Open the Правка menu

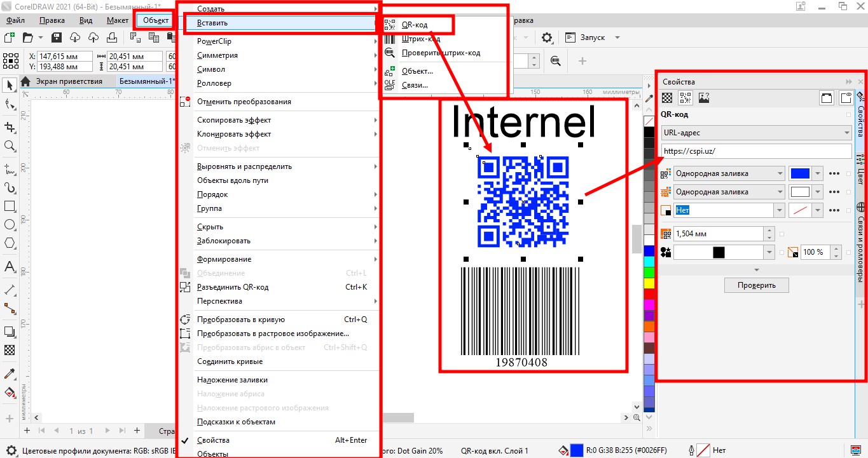(x=52, y=20)
